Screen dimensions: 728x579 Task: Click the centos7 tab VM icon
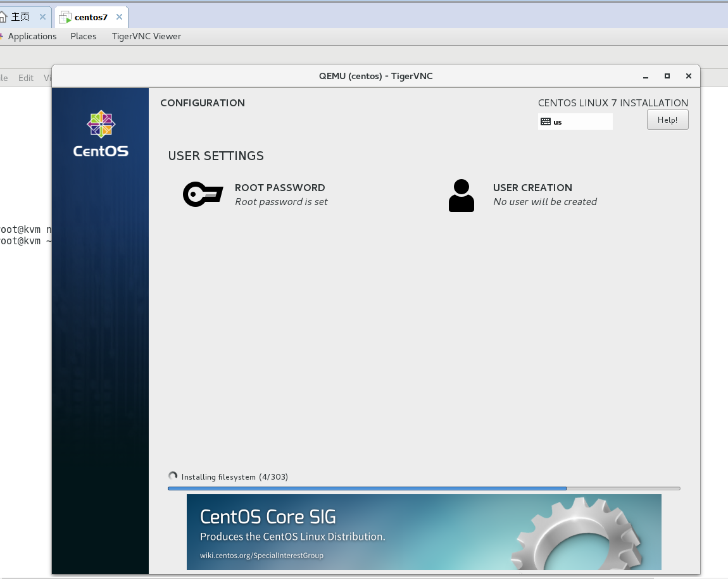click(65, 17)
